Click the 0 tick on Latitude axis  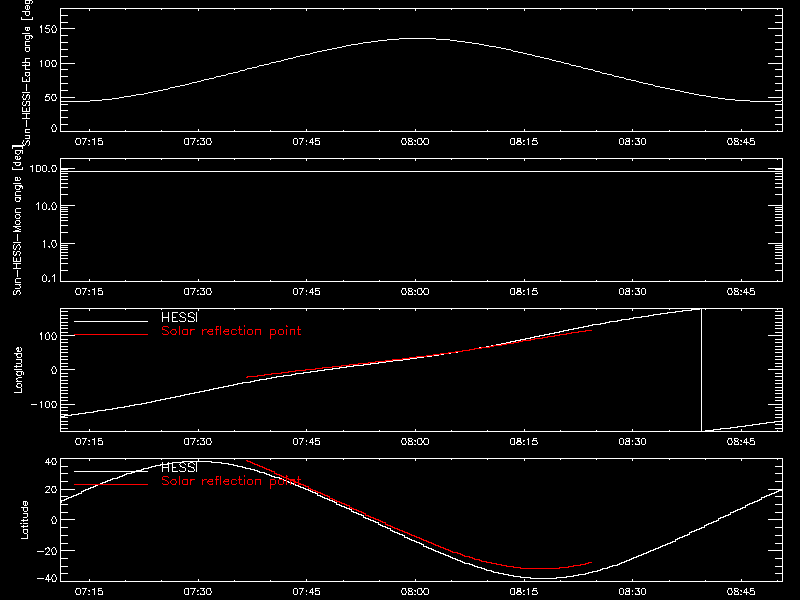(x=54, y=520)
